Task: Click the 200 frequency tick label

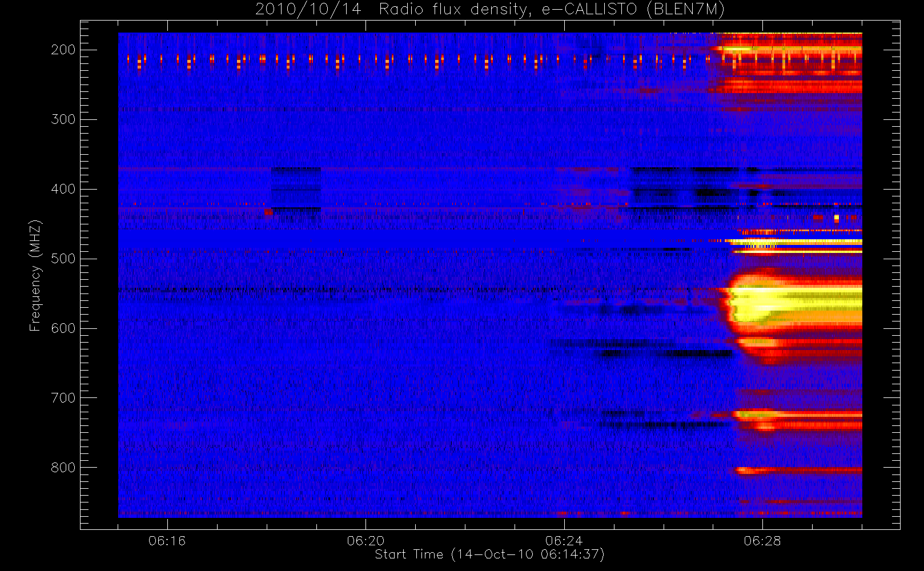Action: 63,50
